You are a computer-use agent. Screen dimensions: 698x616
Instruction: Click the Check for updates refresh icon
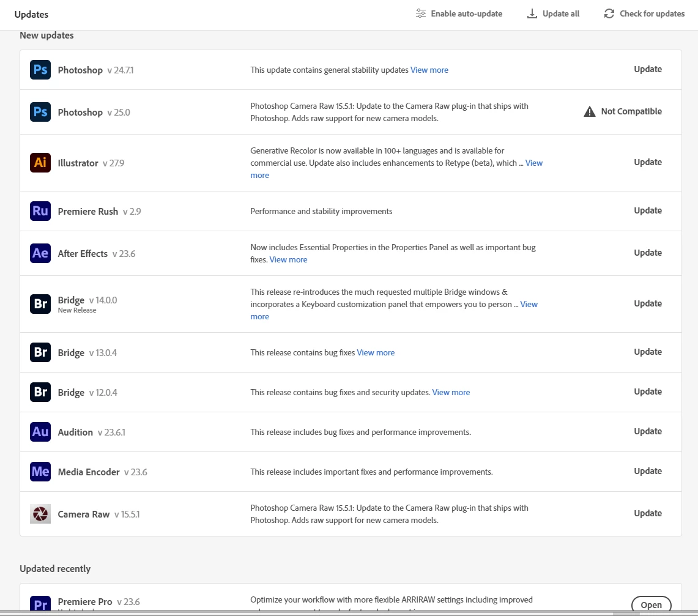[609, 14]
